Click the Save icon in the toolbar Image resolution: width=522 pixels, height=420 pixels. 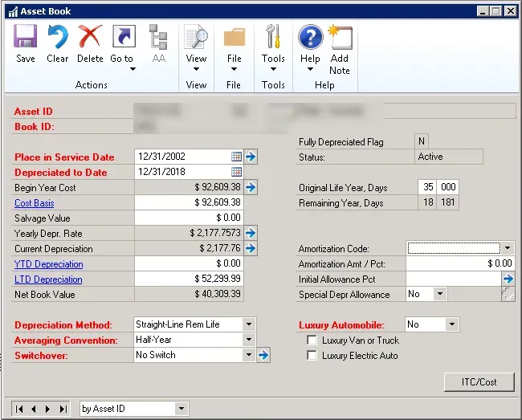pos(26,38)
